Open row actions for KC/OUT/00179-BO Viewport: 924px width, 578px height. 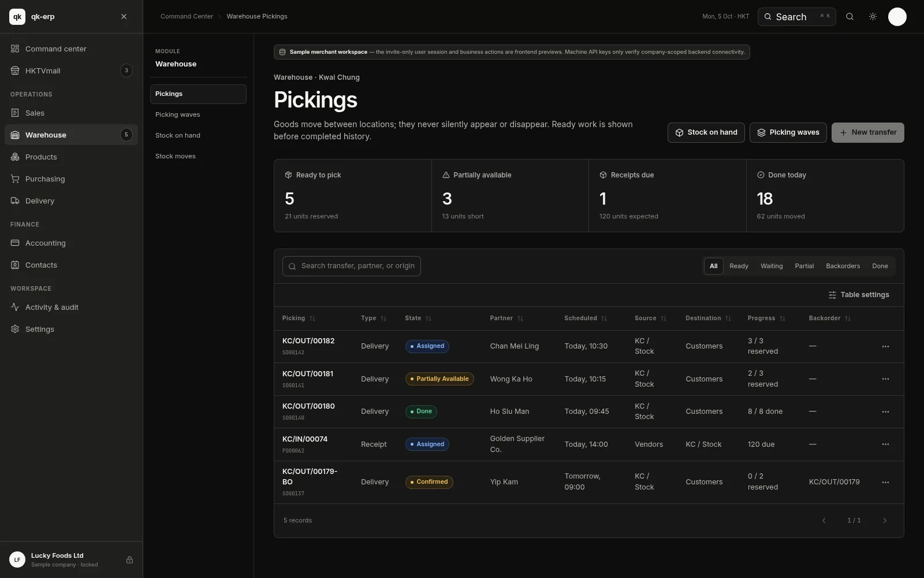[885, 482]
